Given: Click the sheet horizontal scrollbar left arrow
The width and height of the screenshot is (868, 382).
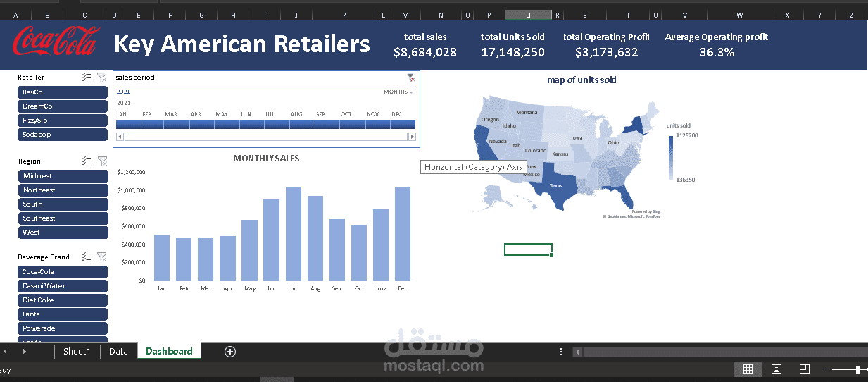Looking at the screenshot, I should pyautogui.click(x=577, y=352).
